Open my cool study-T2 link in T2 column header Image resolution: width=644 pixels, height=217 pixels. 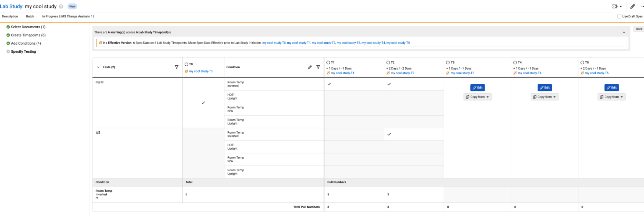click(402, 73)
